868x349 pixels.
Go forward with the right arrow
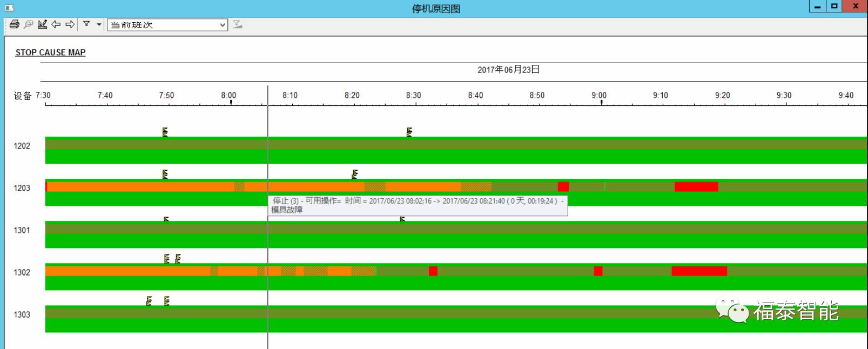coord(70,24)
